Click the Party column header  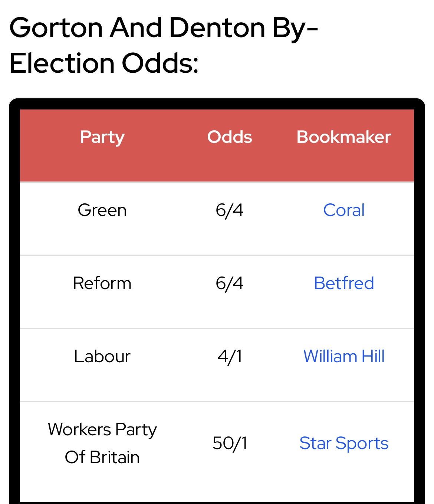(102, 137)
